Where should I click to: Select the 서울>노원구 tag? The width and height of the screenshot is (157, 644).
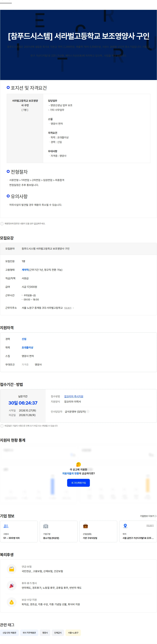point(73,633)
